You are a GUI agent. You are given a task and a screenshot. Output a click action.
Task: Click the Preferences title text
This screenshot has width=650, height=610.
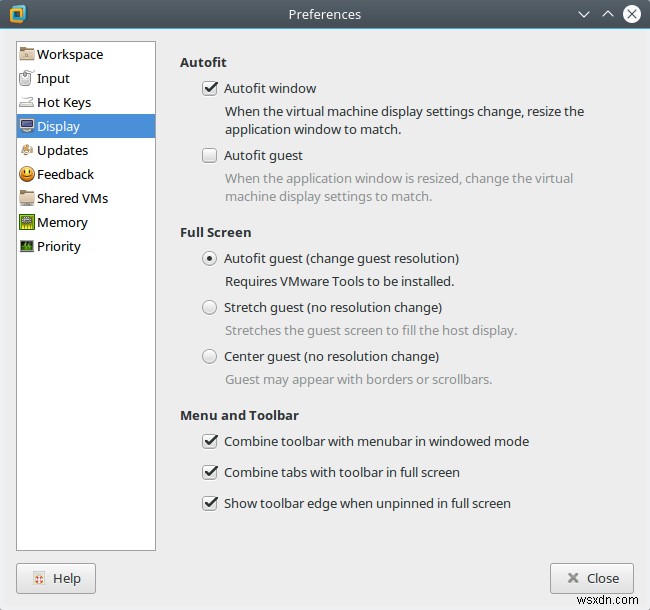point(325,15)
